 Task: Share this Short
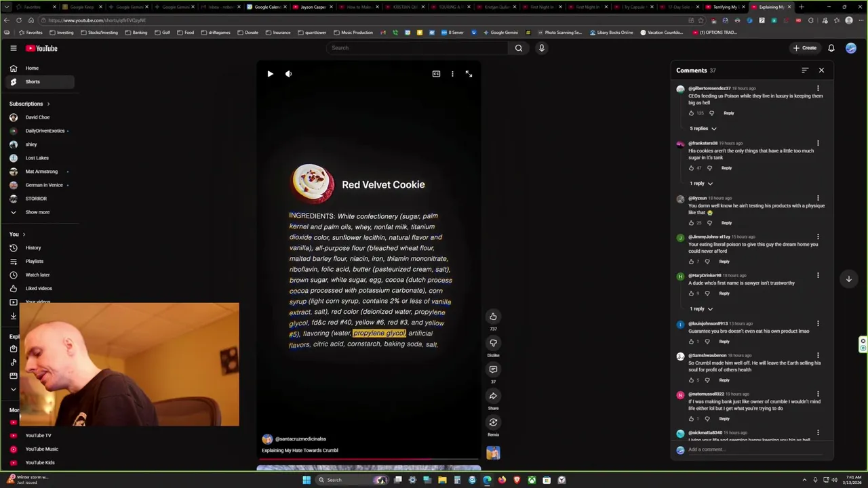493,396
